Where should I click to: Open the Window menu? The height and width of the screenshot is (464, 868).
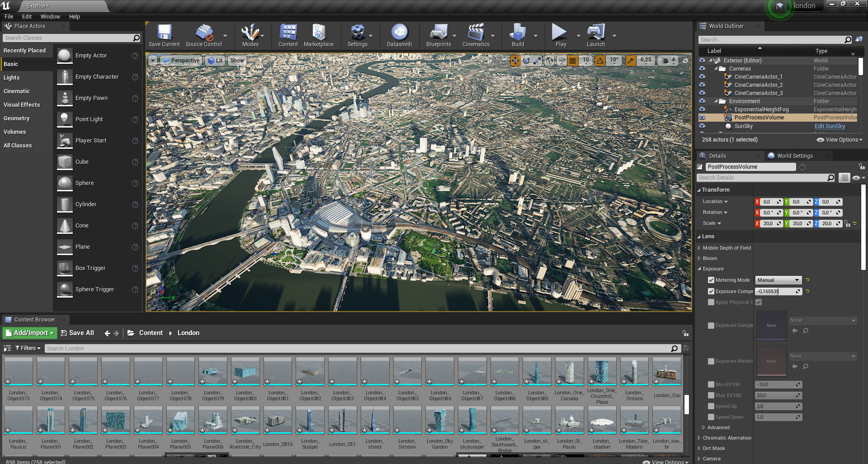point(50,17)
